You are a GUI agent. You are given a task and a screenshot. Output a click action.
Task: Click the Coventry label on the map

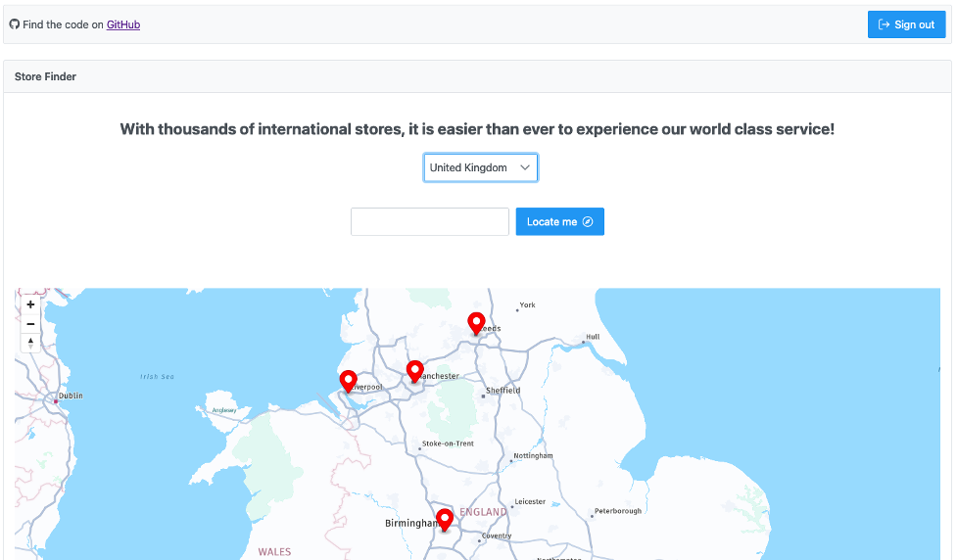pyautogui.click(x=497, y=536)
